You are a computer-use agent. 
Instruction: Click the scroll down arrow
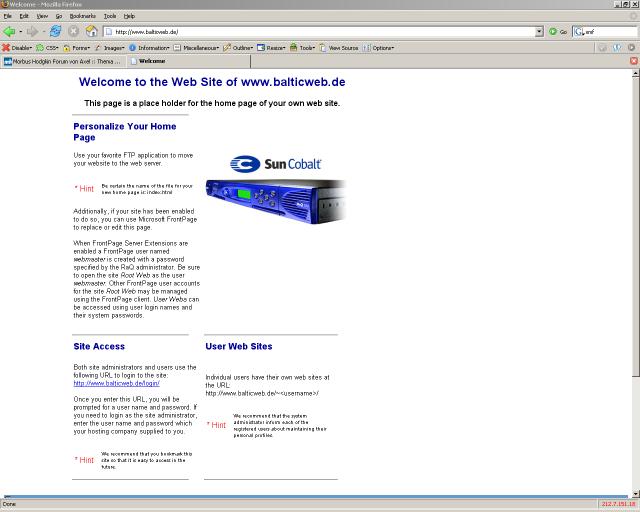tap(636, 493)
